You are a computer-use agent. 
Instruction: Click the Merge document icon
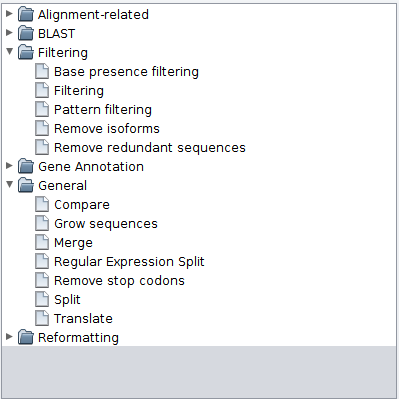click(42, 242)
